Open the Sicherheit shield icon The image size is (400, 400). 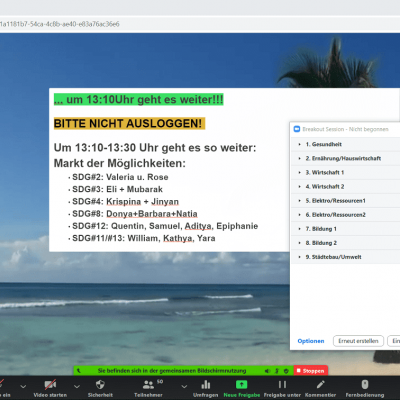tap(100, 385)
